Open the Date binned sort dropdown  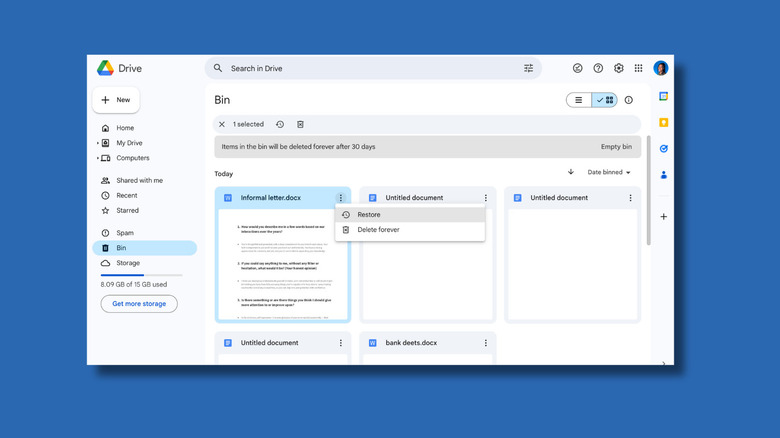click(x=608, y=173)
